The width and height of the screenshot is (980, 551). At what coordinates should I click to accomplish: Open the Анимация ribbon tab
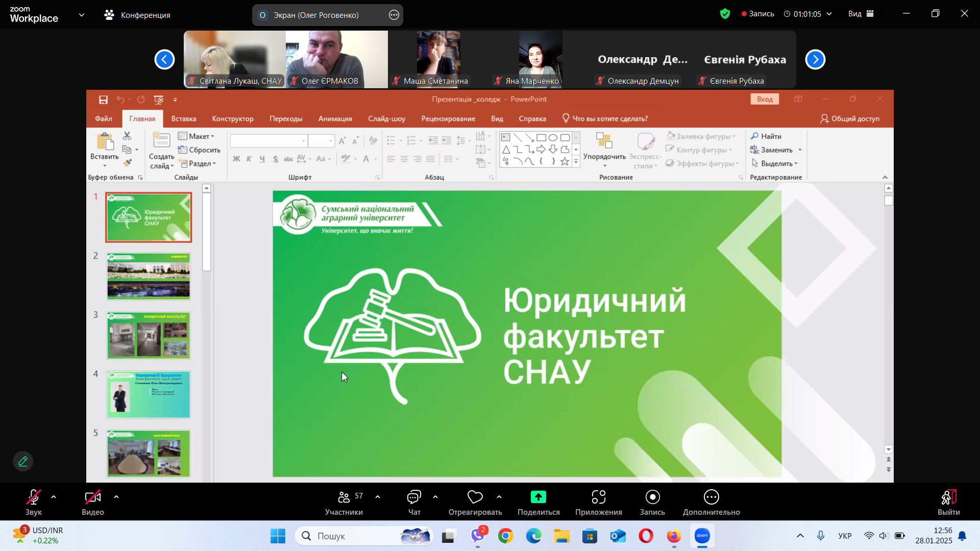click(x=335, y=118)
